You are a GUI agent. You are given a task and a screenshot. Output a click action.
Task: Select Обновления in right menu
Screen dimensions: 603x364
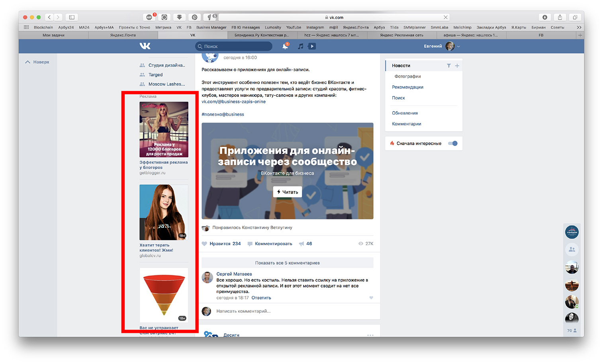[405, 113]
